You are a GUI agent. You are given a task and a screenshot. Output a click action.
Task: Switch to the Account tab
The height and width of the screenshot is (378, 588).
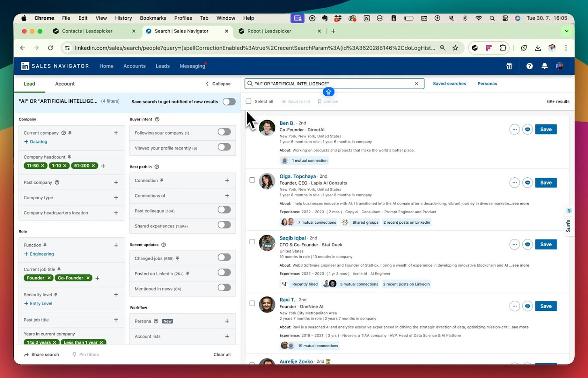coord(65,84)
